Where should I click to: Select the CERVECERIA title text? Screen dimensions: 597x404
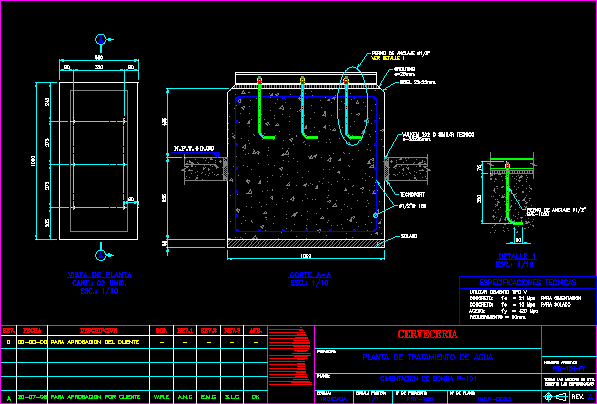click(428, 334)
